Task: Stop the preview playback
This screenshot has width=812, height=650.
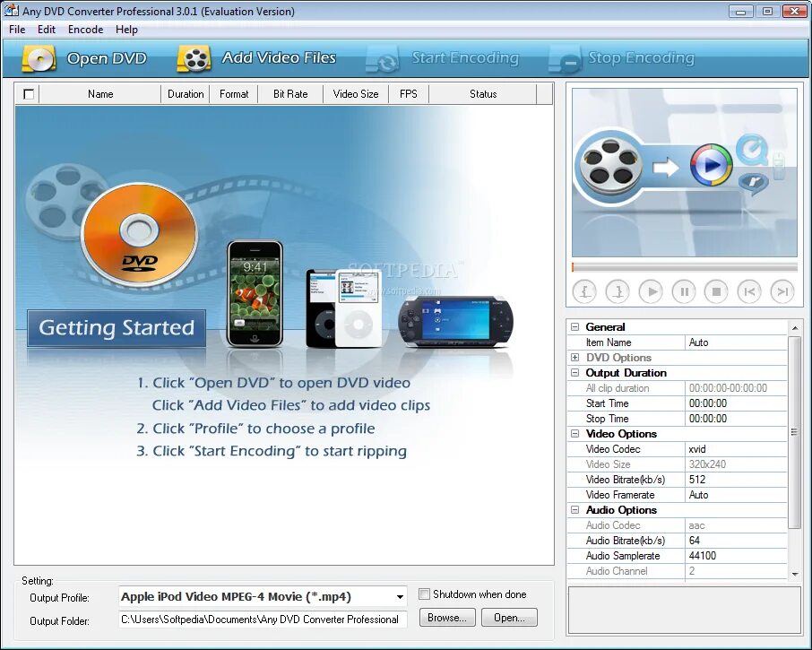Action: [x=717, y=291]
